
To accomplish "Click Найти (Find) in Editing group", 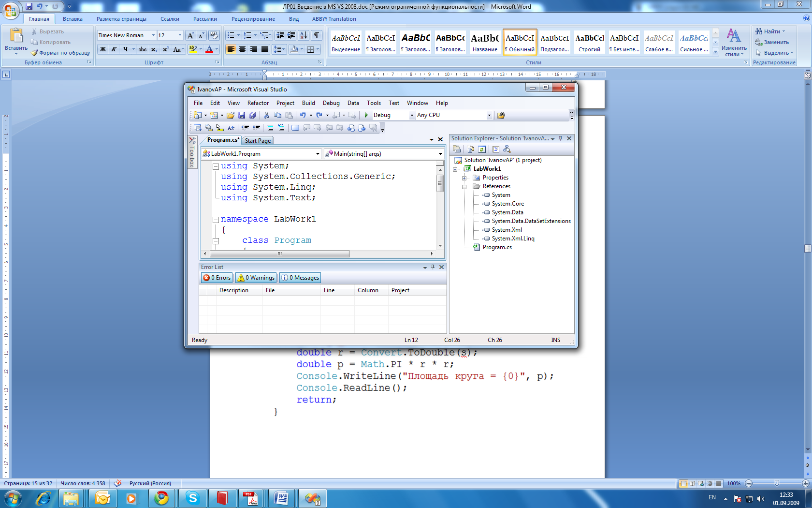I will [770, 31].
